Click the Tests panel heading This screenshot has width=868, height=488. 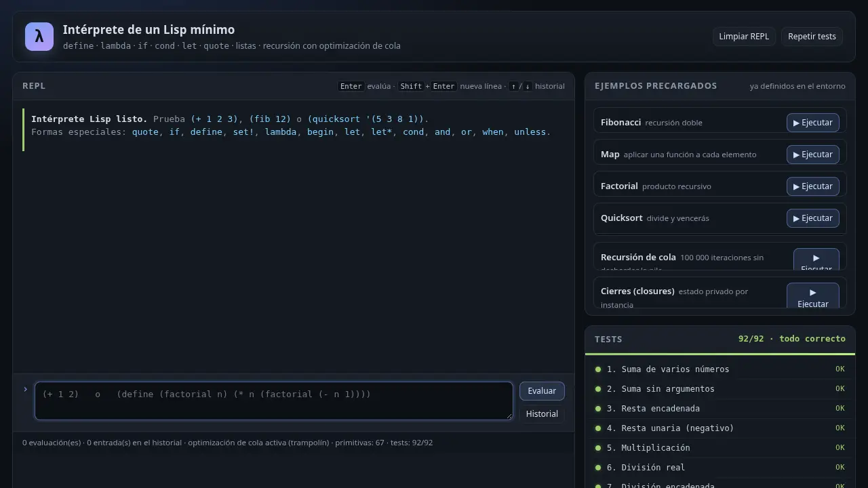pos(608,340)
